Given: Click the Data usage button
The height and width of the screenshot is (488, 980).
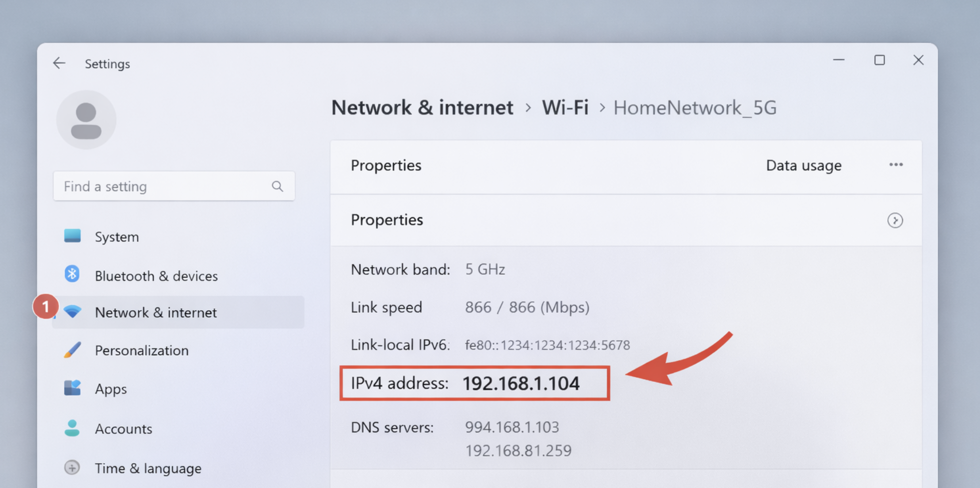Looking at the screenshot, I should point(803,165).
